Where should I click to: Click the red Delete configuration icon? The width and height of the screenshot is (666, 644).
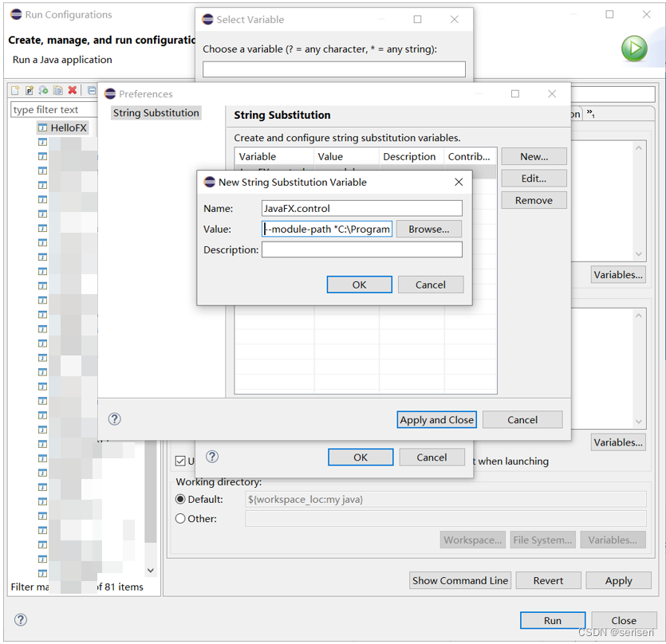click(73, 90)
